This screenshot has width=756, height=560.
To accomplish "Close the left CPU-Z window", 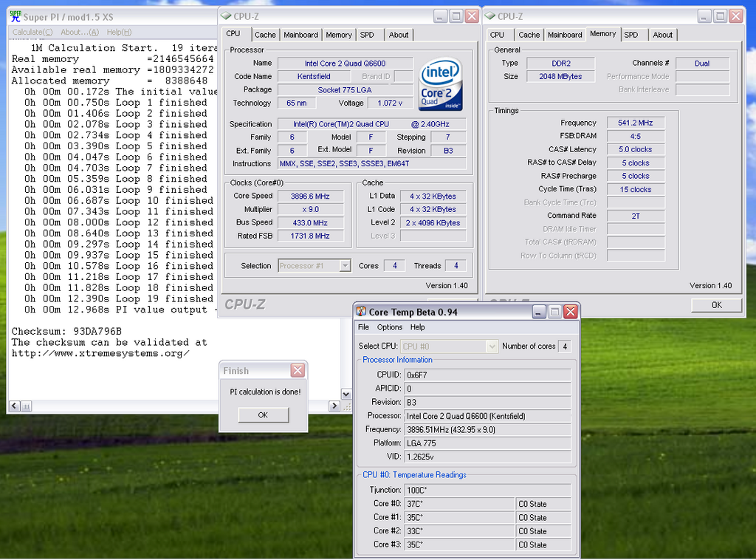I will [x=472, y=16].
